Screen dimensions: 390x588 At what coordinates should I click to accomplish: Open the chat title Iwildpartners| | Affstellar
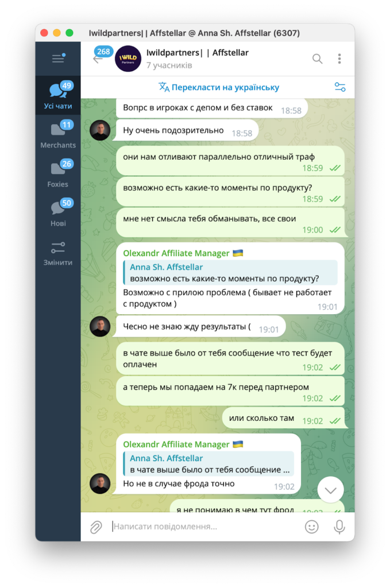coord(197,52)
